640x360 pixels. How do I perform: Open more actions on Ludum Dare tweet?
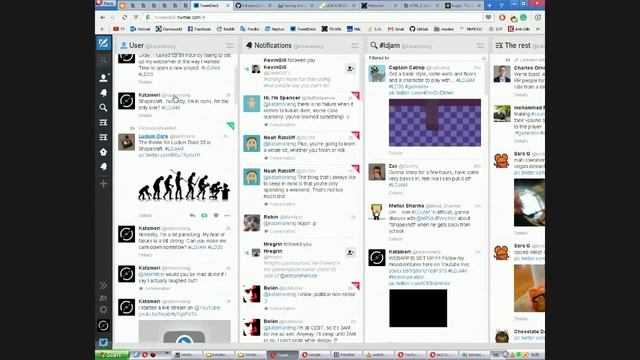tap(227, 216)
